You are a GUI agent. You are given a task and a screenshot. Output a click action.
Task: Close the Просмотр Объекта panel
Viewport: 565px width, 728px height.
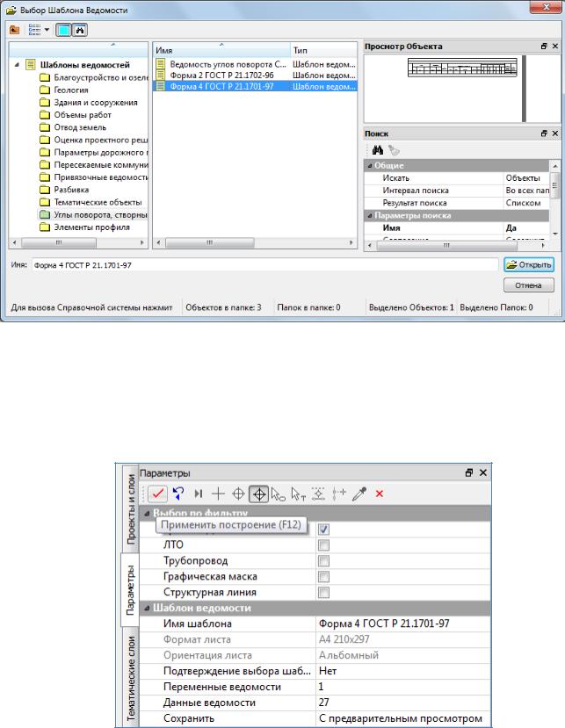pyautogui.click(x=555, y=47)
